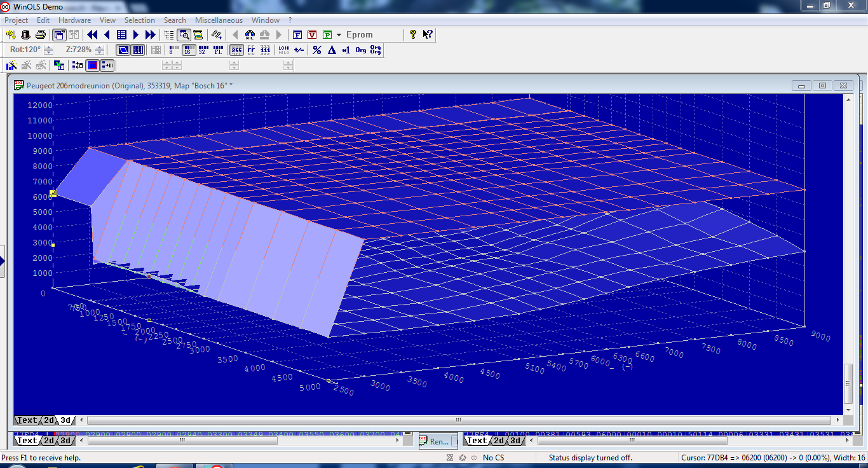Toggle 8-bit data width mode

click(173, 50)
